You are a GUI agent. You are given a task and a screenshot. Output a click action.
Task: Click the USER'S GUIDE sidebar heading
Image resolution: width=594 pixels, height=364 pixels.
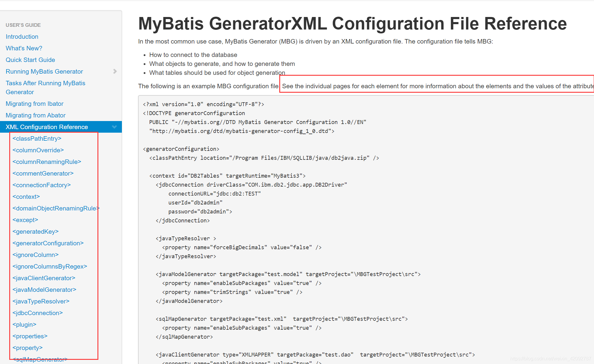(23, 25)
